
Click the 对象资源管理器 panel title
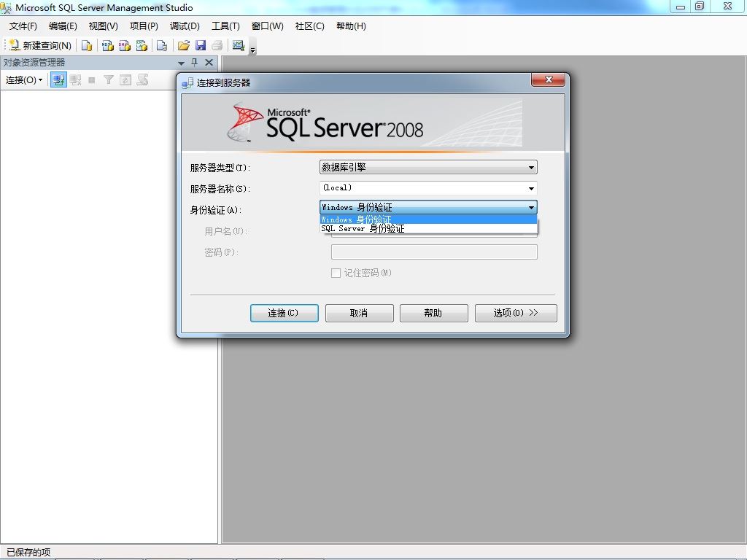click(x=34, y=63)
